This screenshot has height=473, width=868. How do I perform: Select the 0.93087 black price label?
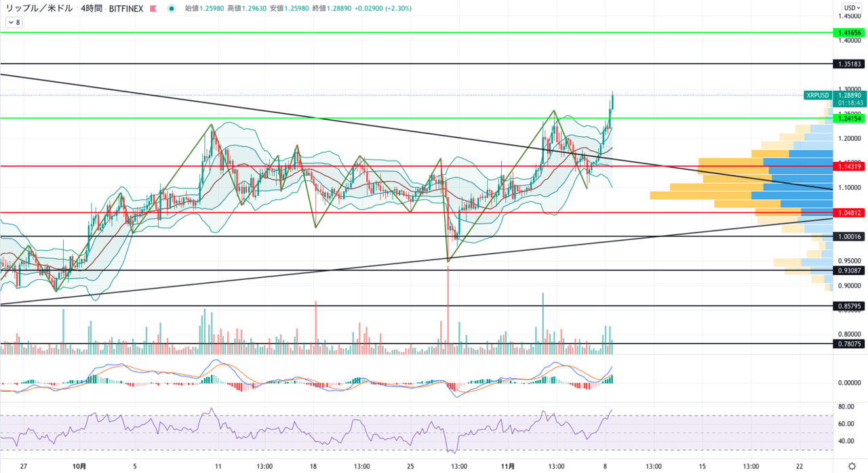coord(849,270)
